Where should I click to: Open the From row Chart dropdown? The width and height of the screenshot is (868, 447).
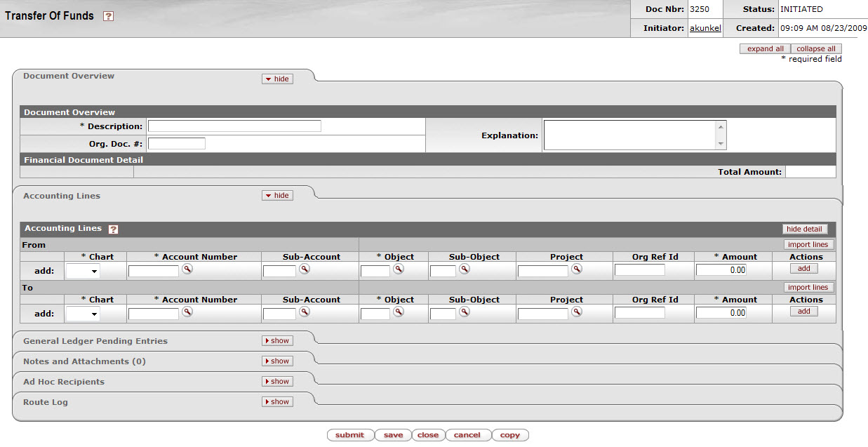tap(83, 271)
